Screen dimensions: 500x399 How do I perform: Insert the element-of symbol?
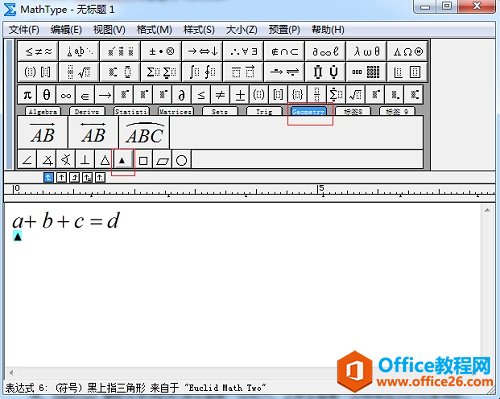(85, 95)
